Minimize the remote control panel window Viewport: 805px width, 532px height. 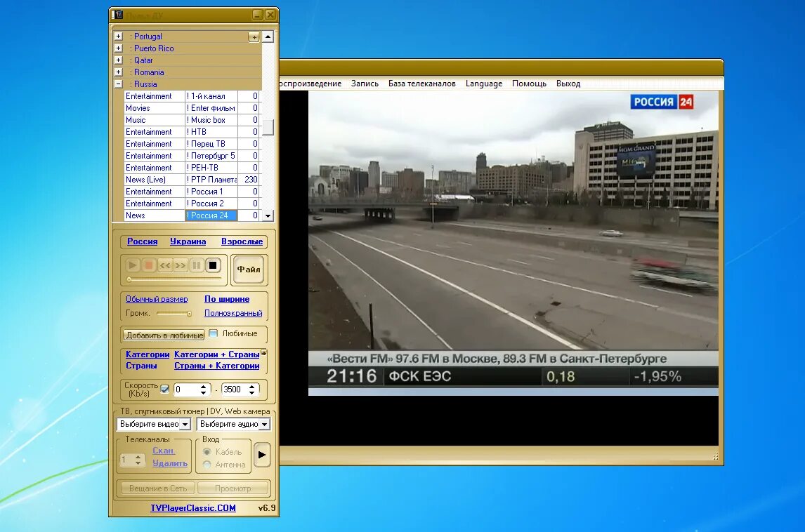[x=257, y=15]
